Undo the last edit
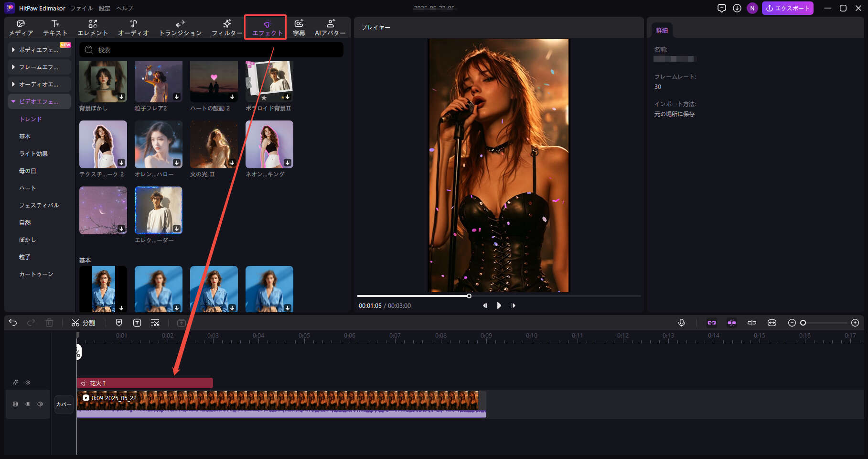 13,323
